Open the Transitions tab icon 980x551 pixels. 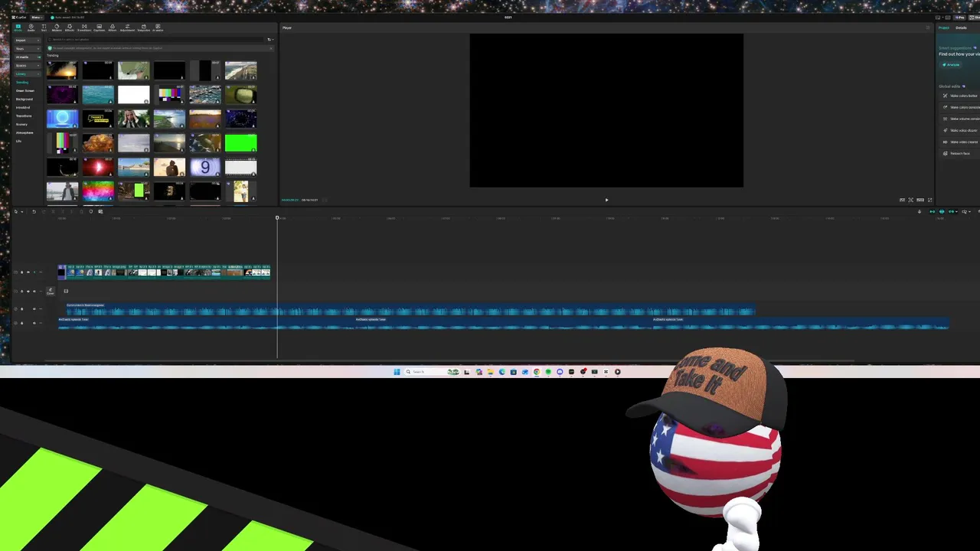[x=84, y=28]
